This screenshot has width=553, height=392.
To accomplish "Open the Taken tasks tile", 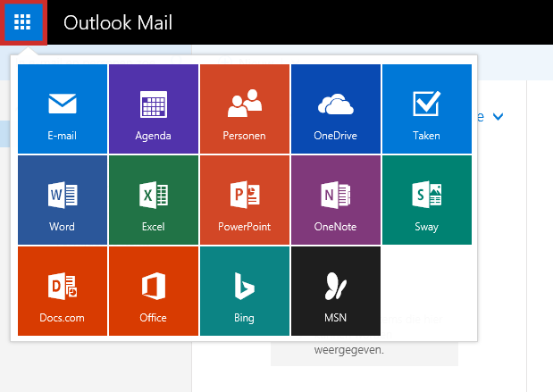I will coord(427,109).
